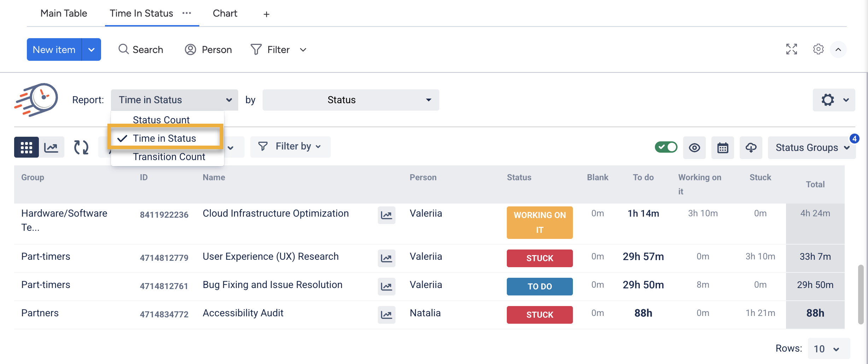Switch to chart view icon in toolbar
The width and height of the screenshot is (868, 364).
pos(52,147)
